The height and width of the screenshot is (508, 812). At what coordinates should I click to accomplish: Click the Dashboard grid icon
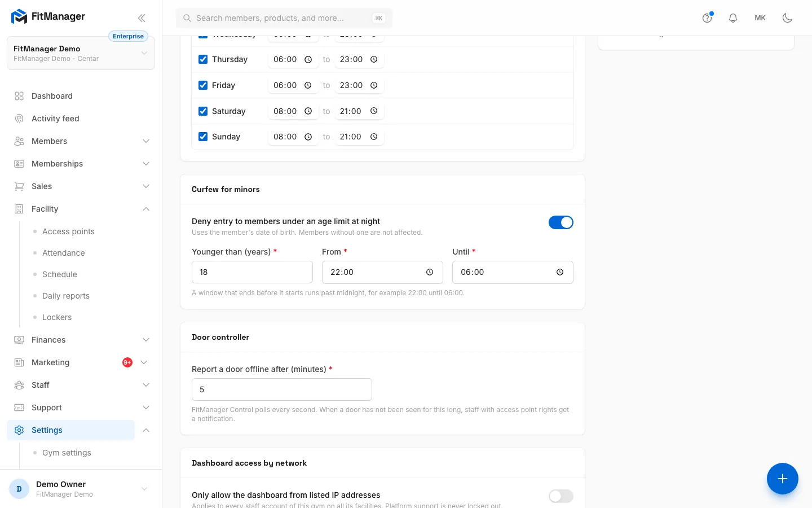click(19, 96)
